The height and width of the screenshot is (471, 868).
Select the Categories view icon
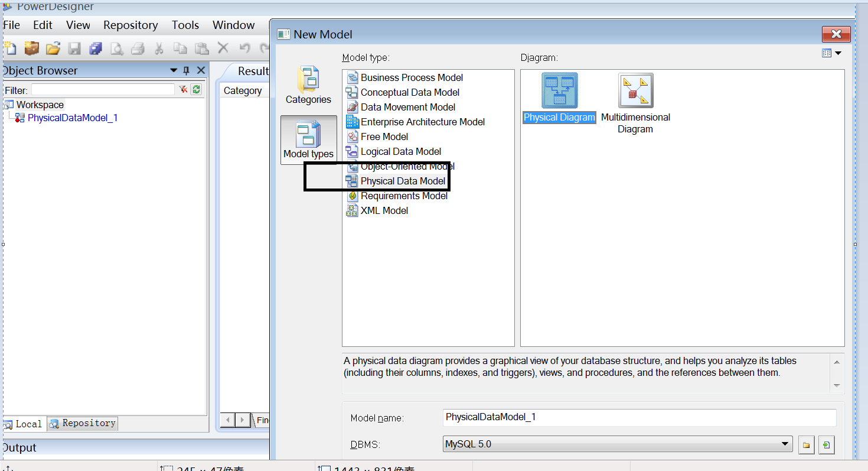(308, 85)
